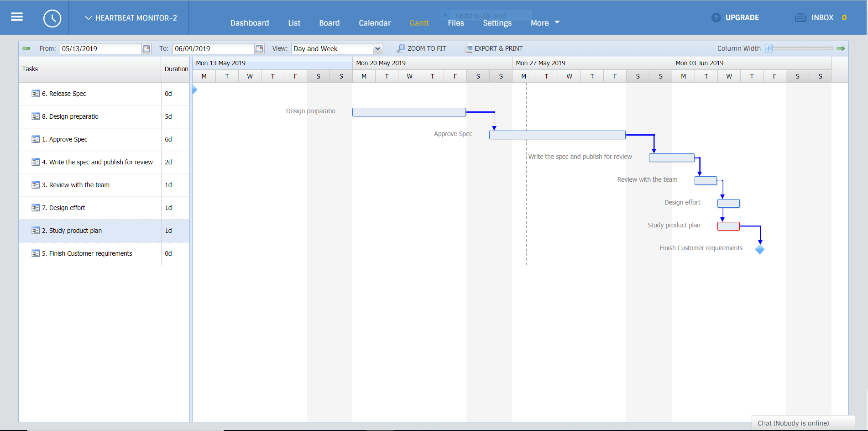Select the Gantt tab
The image size is (868, 431).
419,23
